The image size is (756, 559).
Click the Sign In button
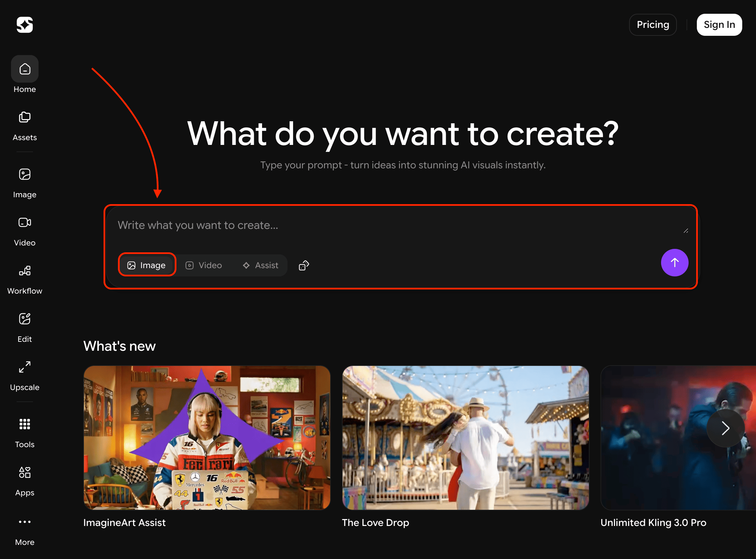(719, 25)
